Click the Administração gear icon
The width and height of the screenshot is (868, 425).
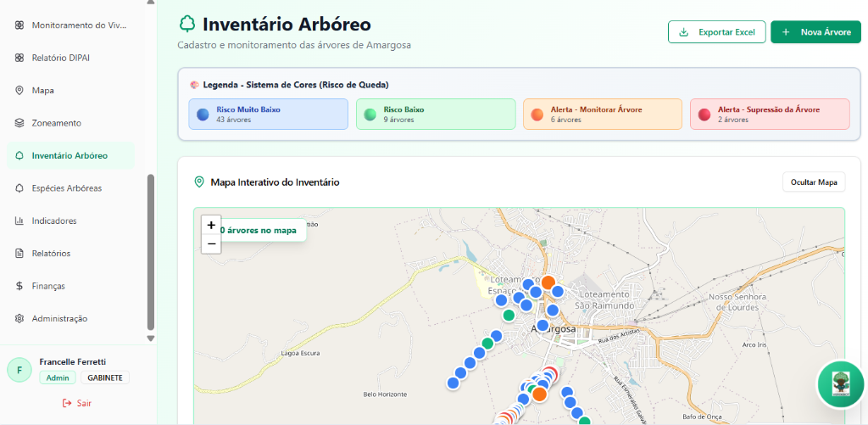click(19, 319)
